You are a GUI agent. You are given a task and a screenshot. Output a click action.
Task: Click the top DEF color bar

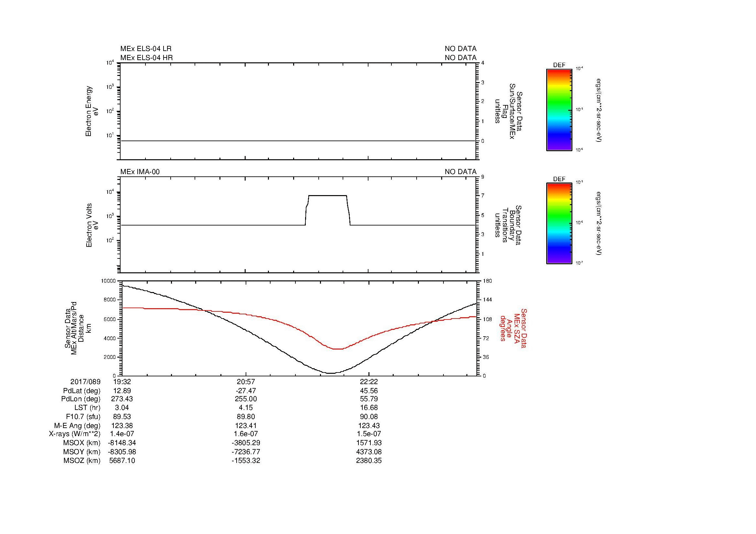coord(559,110)
